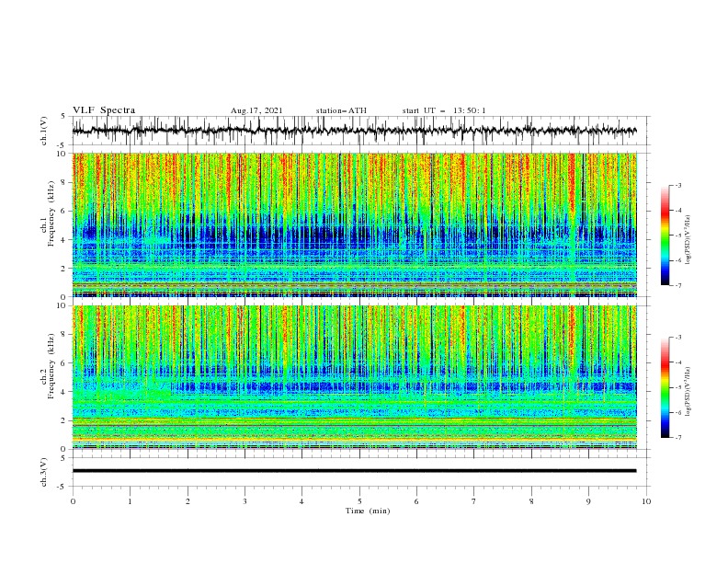Click the ch.2 spectrogram color scale bar
728x563 pixels.
665,387
